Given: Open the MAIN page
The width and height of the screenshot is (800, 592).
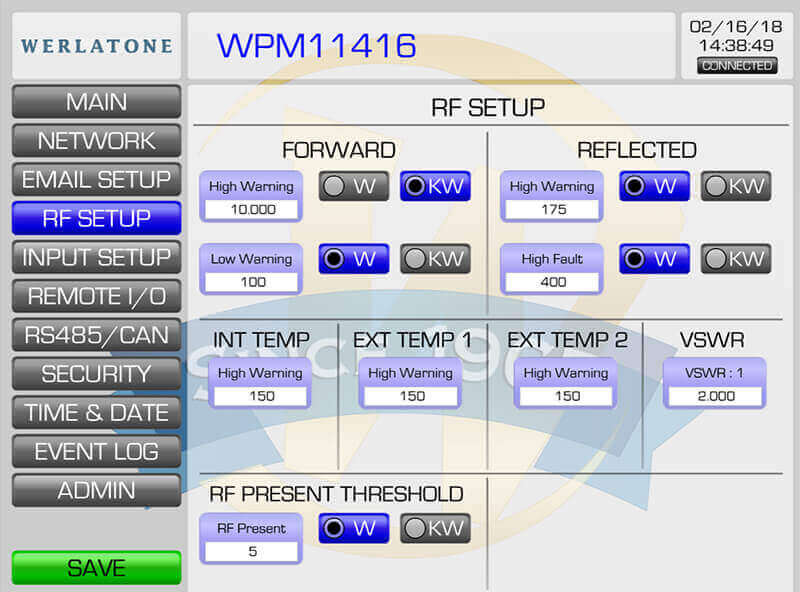Looking at the screenshot, I should tap(96, 102).
